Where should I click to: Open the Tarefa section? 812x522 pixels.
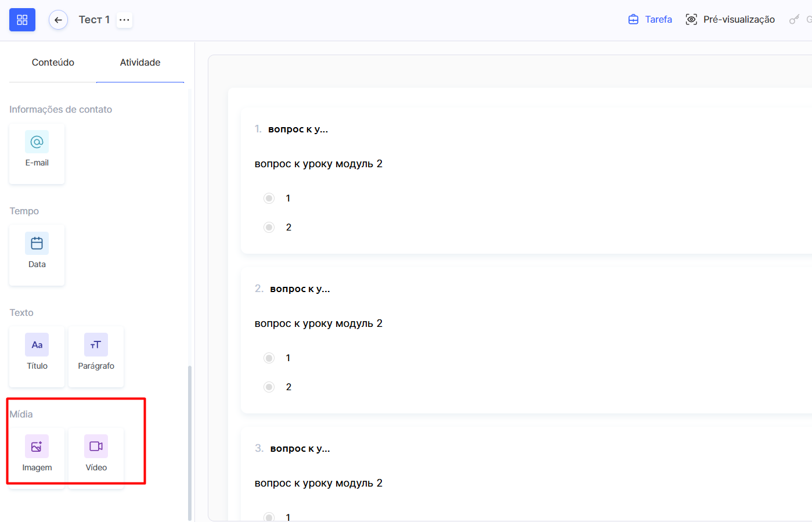click(650, 20)
